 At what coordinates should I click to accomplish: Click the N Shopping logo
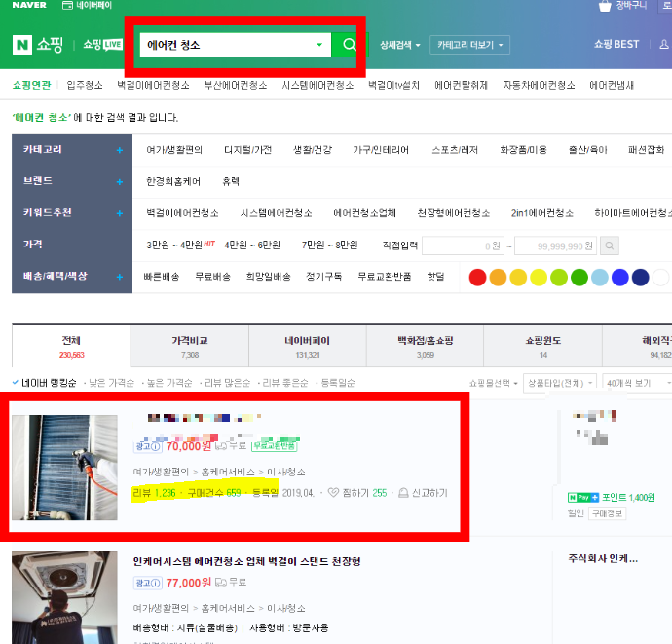point(38,44)
